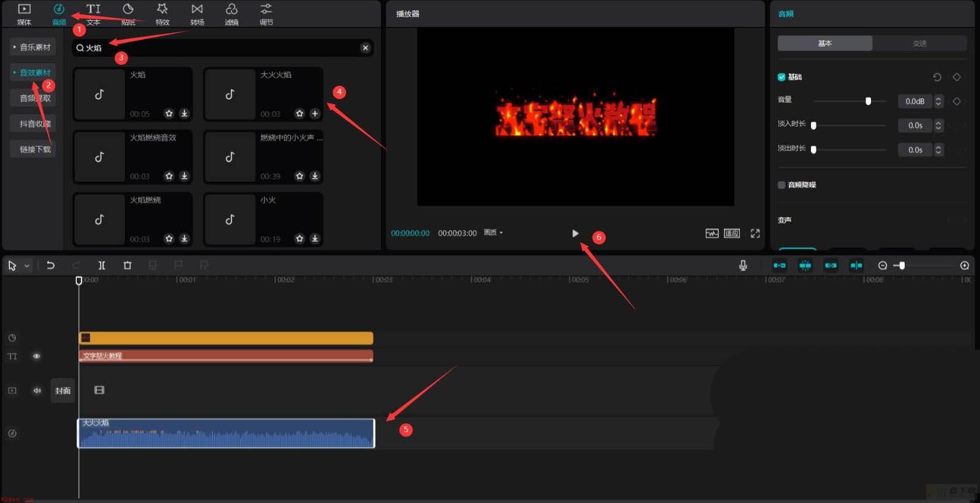Open the selection tool dropdown arrow
The width and height of the screenshot is (980, 503).
pyautogui.click(x=27, y=266)
